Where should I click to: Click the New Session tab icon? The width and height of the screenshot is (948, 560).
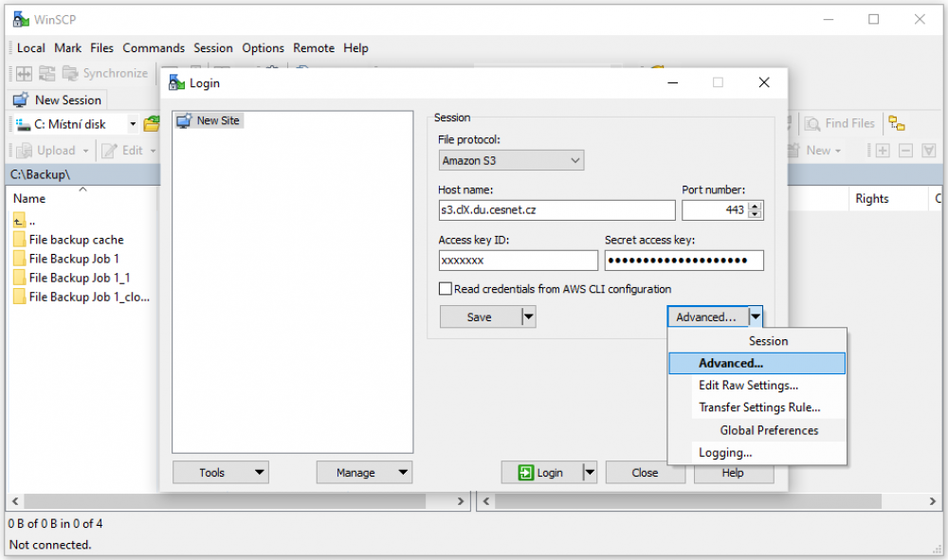tap(20, 99)
